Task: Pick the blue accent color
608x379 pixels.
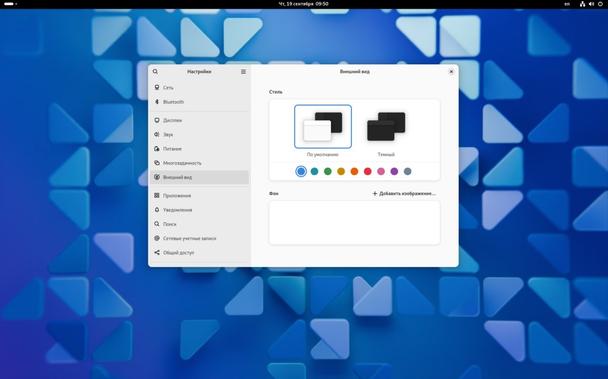Action: coord(301,171)
